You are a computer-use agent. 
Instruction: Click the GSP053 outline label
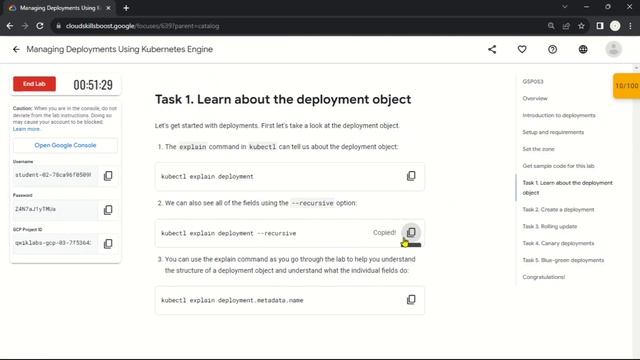[533, 82]
